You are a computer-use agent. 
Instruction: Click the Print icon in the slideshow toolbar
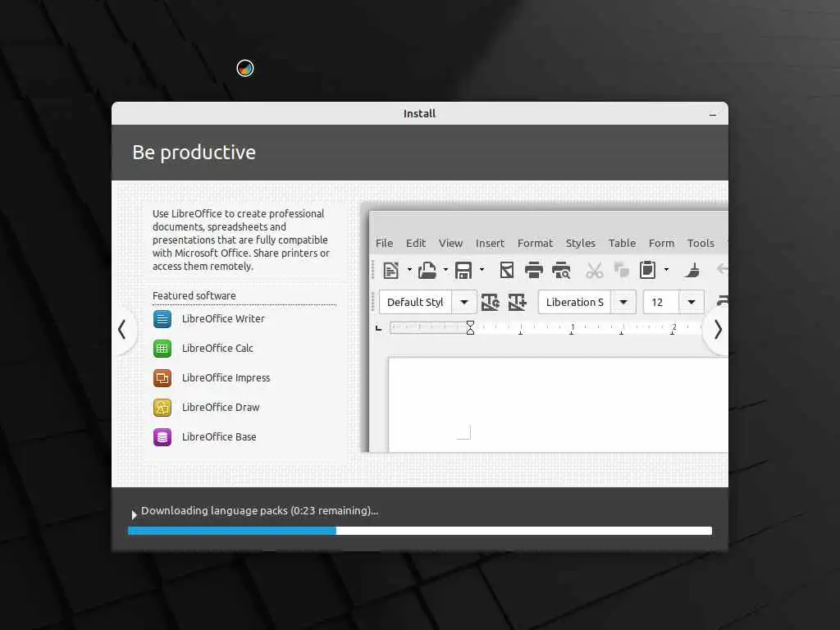pos(533,271)
